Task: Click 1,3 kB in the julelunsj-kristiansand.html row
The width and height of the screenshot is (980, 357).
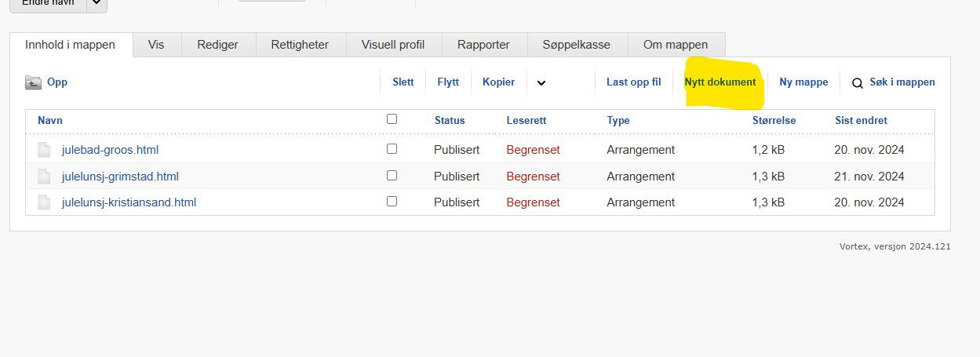Action: point(768,202)
